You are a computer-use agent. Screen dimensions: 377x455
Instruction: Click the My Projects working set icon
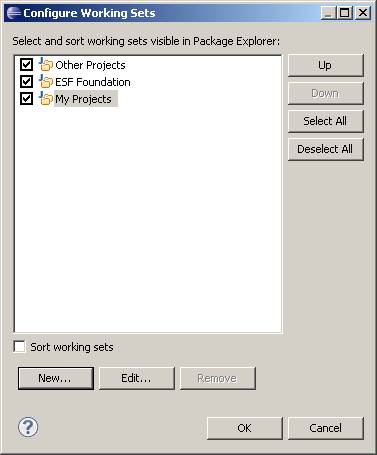[x=46, y=98]
